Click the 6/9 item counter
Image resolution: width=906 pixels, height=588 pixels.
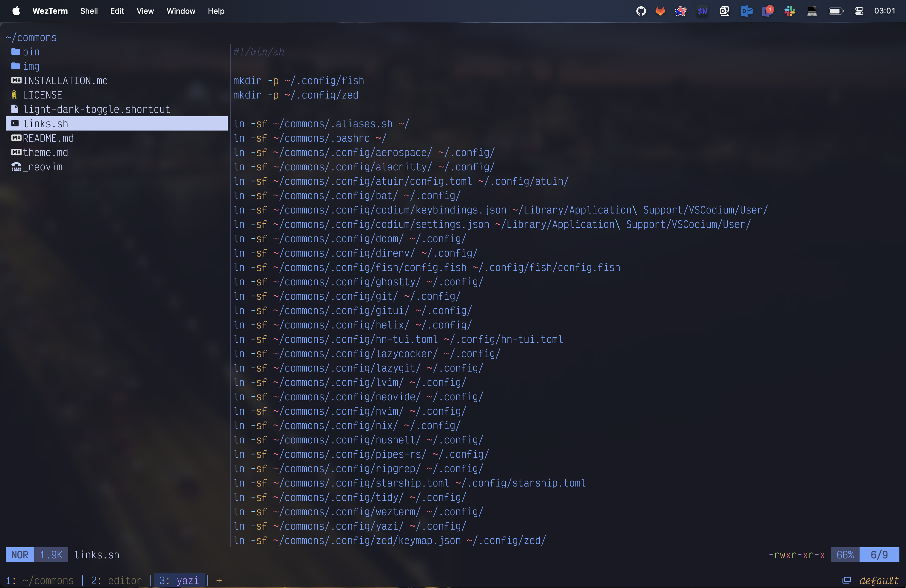[x=879, y=554]
